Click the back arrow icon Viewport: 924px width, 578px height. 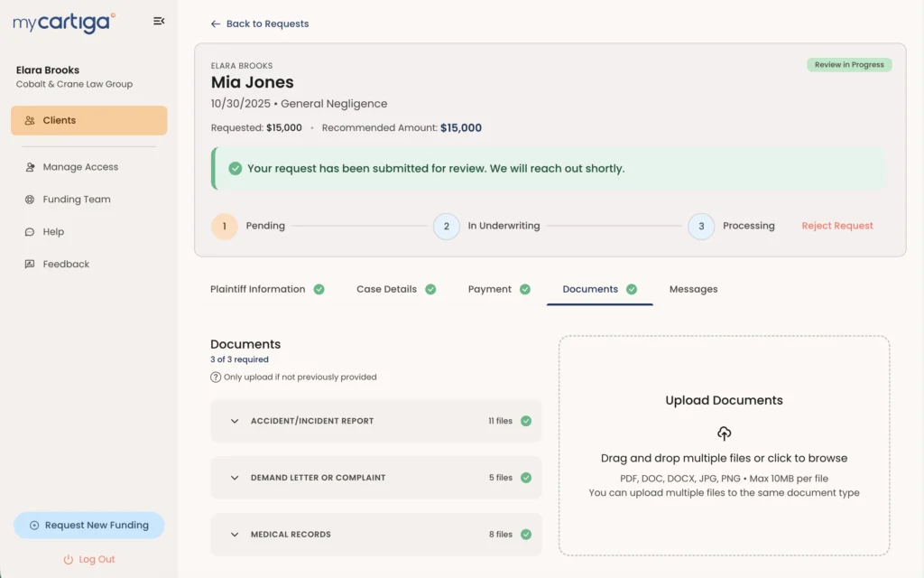tap(216, 23)
